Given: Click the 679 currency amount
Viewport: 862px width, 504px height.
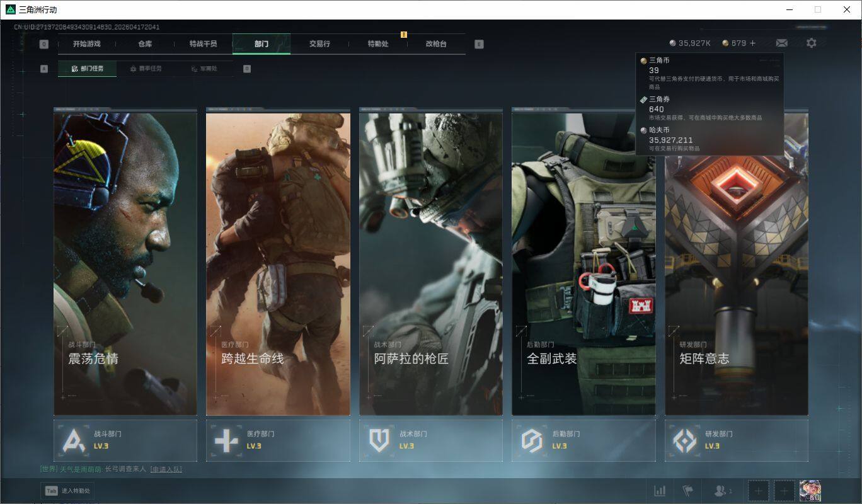Looking at the screenshot, I should (738, 43).
